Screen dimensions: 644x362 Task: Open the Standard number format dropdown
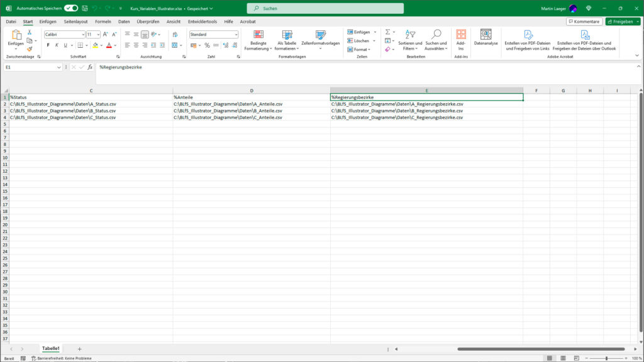click(x=236, y=35)
